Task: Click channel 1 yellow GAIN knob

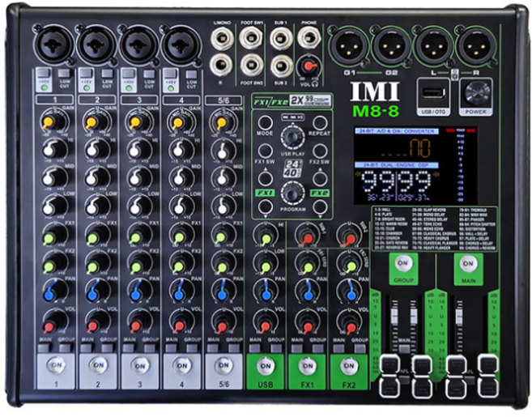Action: coord(50,121)
